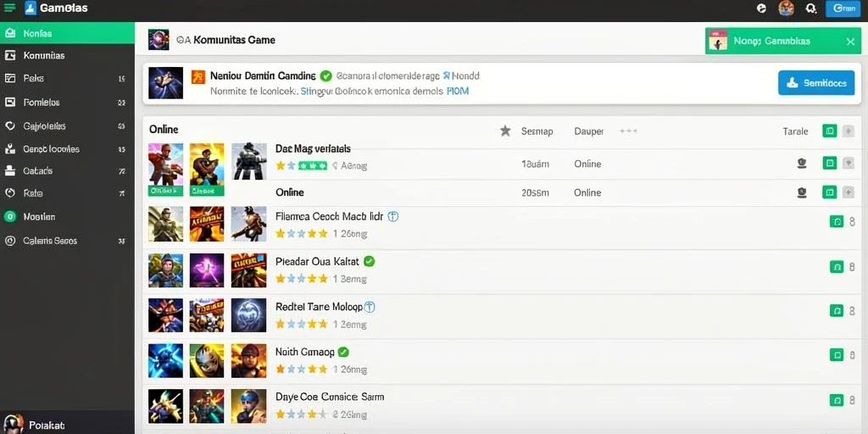Click info icon beside Redtel Tarre Moloop
Image resolution: width=868 pixels, height=434 pixels.
pyautogui.click(x=370, y=306)
